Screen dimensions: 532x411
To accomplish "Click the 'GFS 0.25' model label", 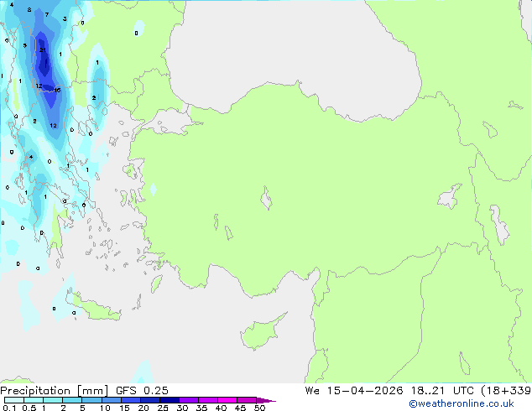I will pyautogui.click(x=142, y=391).
